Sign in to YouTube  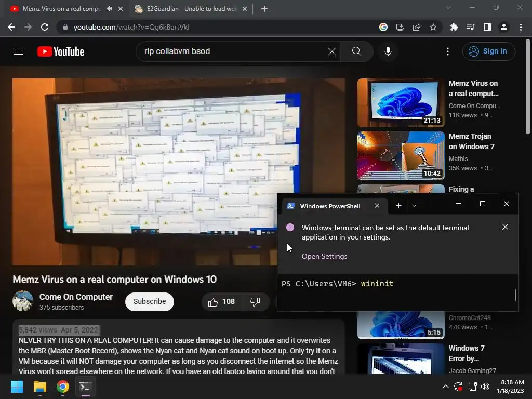pyautogui.click(x=488, y=51)
